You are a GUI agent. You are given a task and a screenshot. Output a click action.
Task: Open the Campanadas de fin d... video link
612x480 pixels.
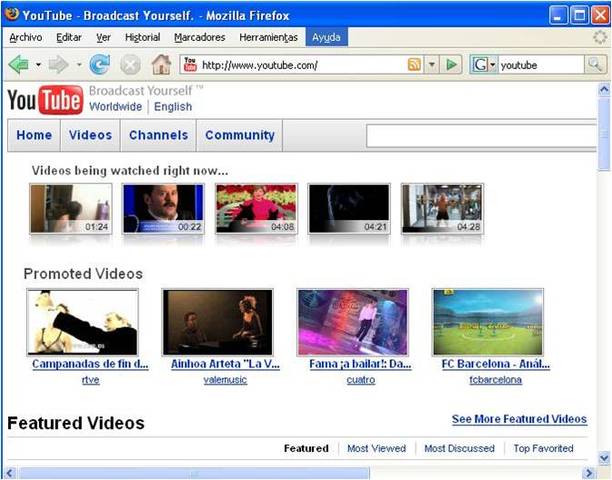click(x=90, y=364)
